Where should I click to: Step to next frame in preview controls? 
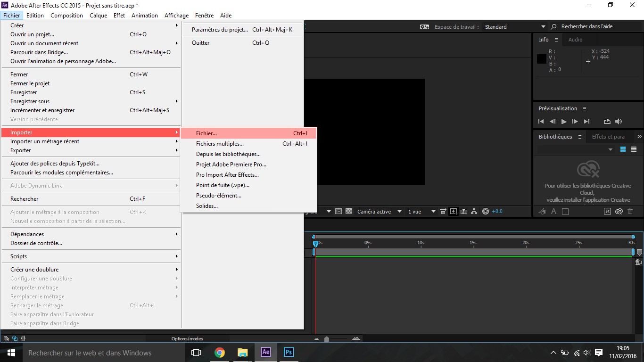(575, 122)
